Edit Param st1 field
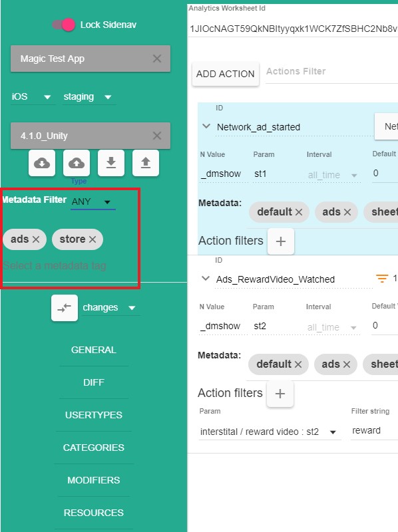Screen dimensions: 398x532 pyautogui.click(x=277, y=174)
